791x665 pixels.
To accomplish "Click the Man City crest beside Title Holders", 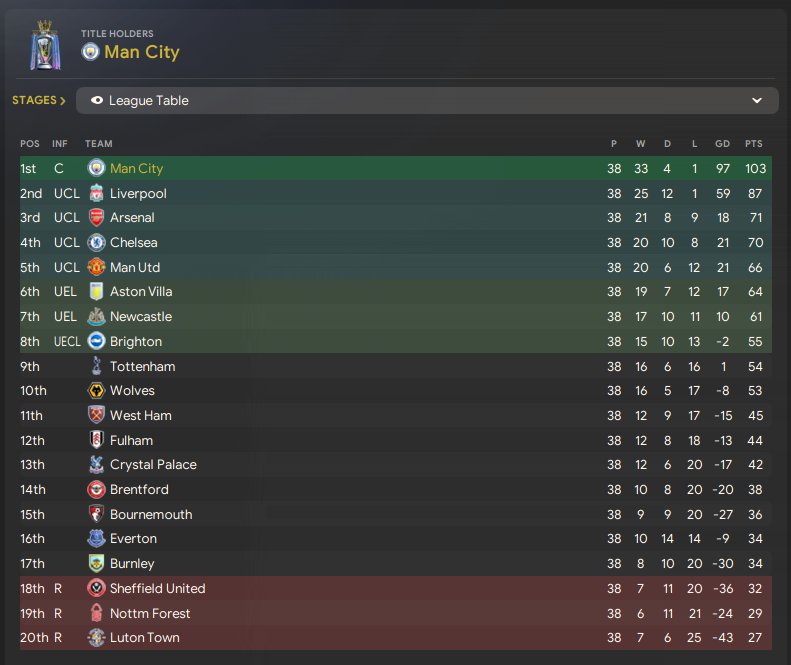I will [90, 52].
